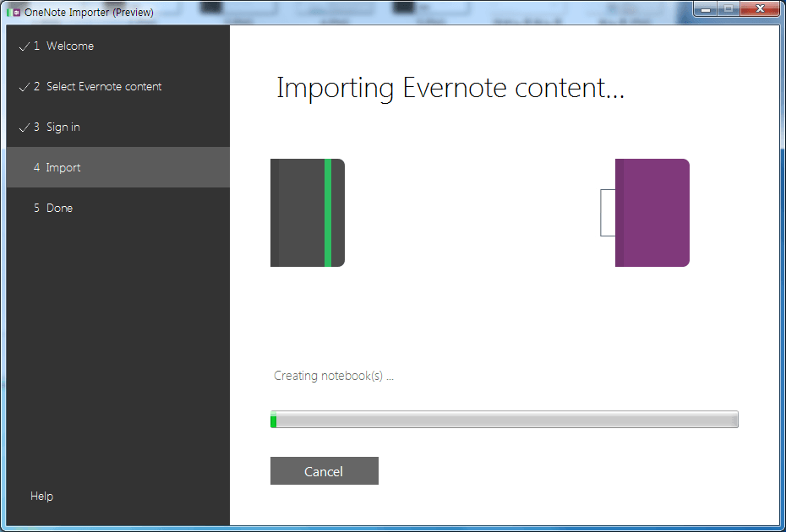Click the checkmark beside Select Evernote content
Screen dimensions: 786x532
tap(24, 87)
